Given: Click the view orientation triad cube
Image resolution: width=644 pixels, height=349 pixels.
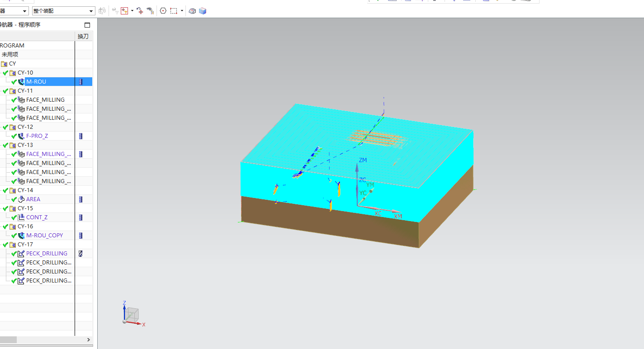Looking at the screenshot, I should point(133,314).
